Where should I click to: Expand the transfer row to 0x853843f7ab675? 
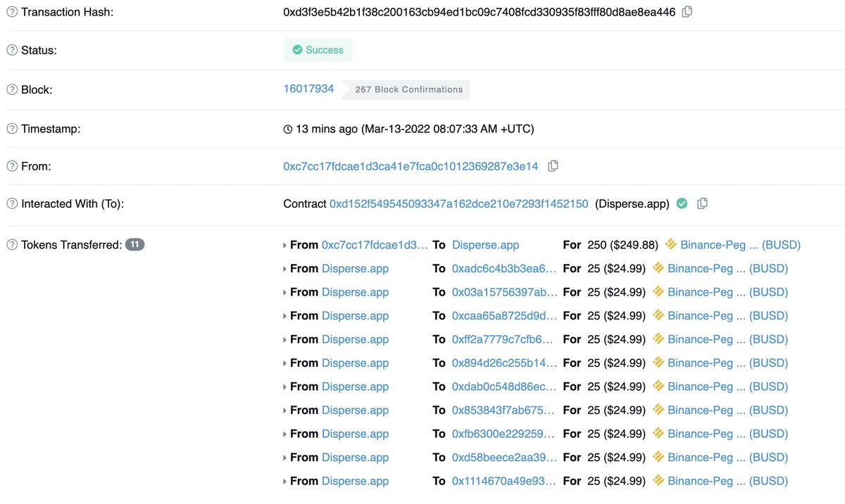[284, 410]
